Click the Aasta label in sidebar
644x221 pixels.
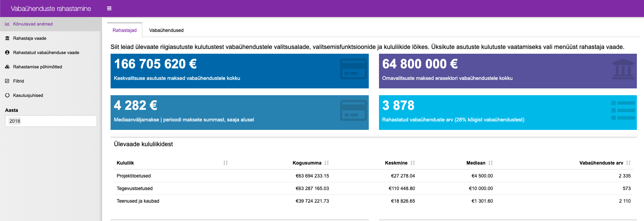[12, 110]
